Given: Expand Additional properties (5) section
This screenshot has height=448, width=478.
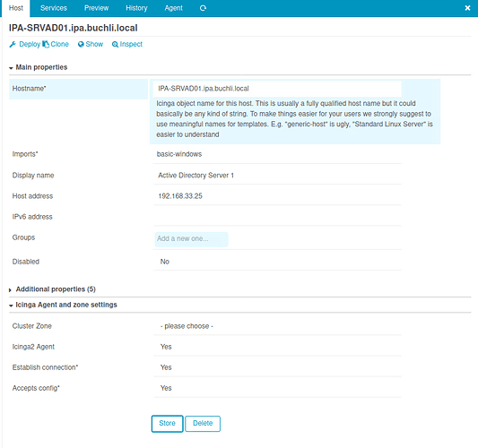Looking at the screenshot, I should 52,289.
